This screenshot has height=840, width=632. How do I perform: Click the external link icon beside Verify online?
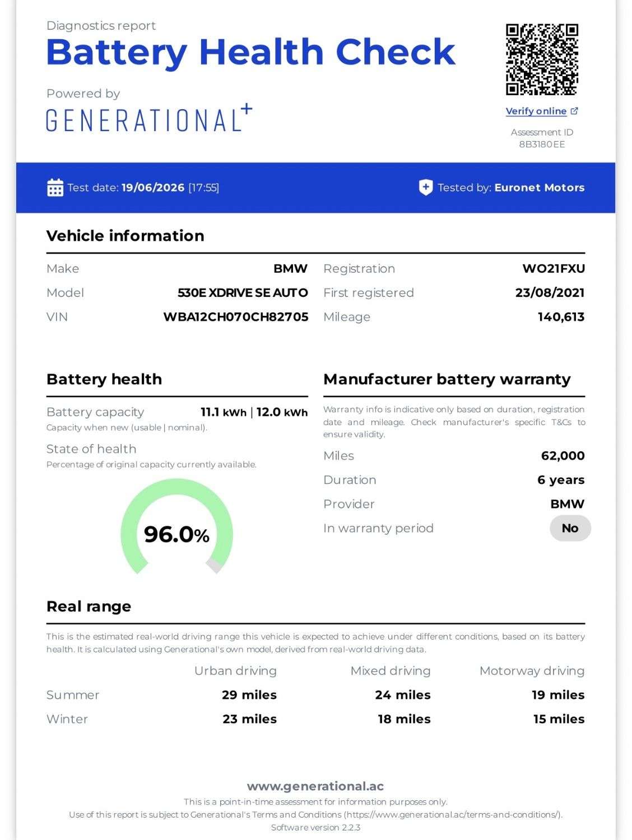point(574,111)
